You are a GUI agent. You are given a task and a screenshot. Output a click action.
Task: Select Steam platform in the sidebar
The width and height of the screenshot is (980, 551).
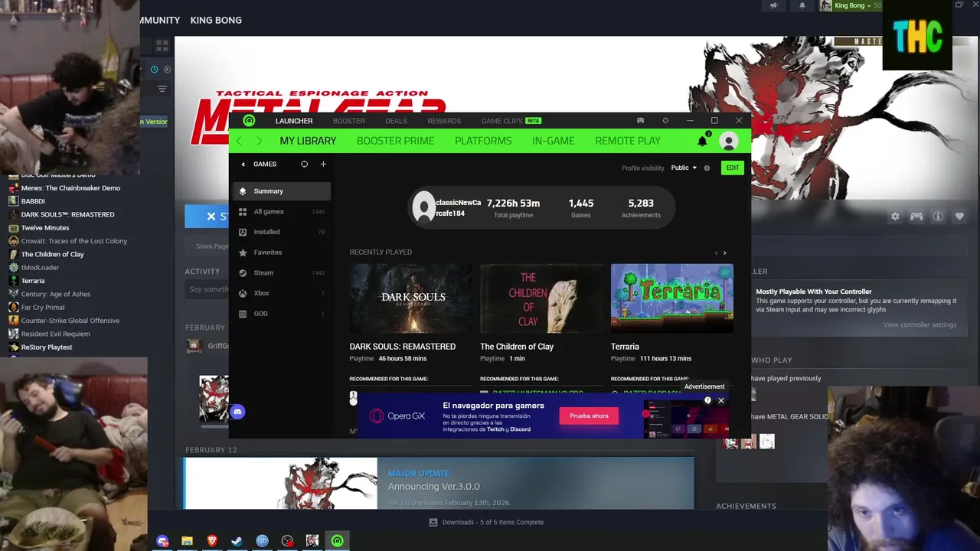click(x=281, y=272)
